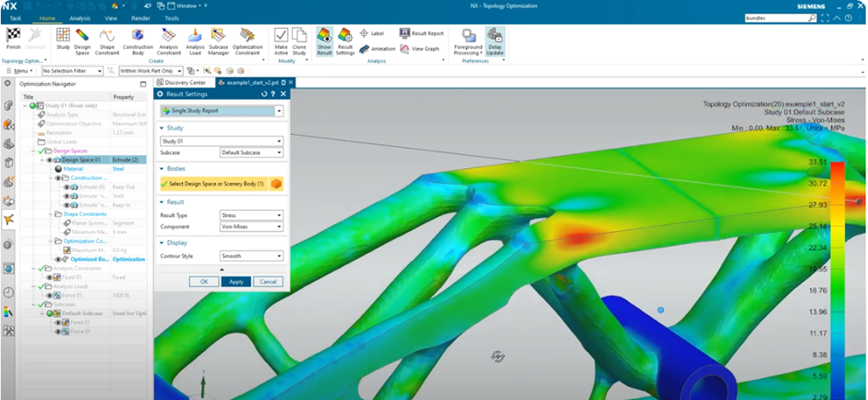Switch to the Task ribbon tab
Screen dimensions: 868x400
tap(16, 18)
